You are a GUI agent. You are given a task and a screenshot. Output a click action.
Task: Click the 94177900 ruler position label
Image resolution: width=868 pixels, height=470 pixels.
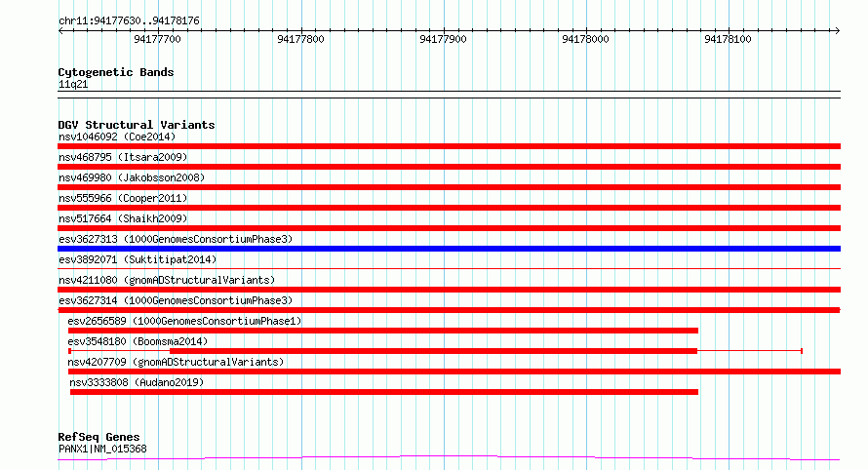[x=443, y=39]
